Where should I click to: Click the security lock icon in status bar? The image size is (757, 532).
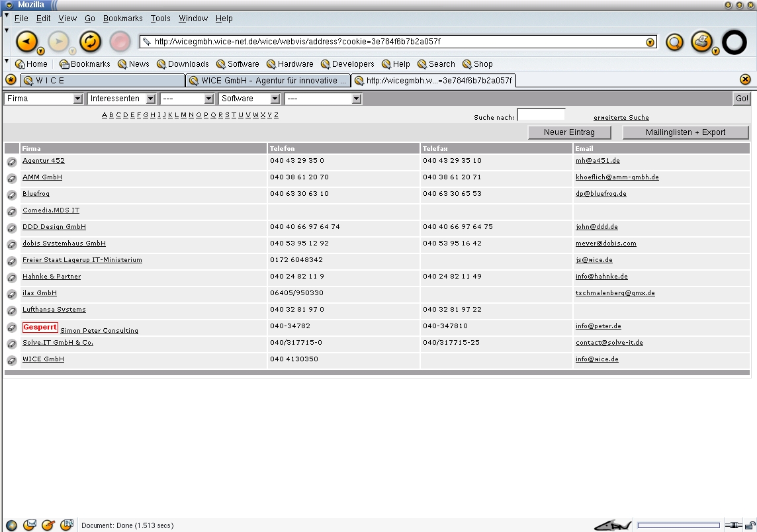click(750, 525)
